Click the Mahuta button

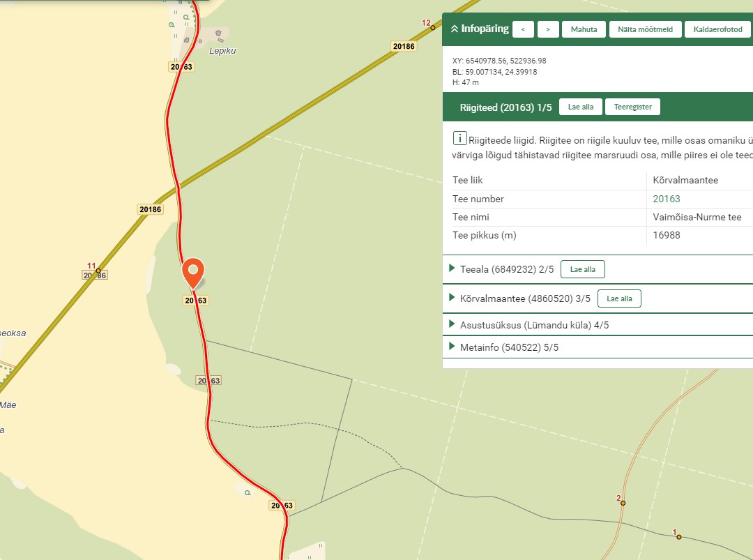click(x=584, y=29)
